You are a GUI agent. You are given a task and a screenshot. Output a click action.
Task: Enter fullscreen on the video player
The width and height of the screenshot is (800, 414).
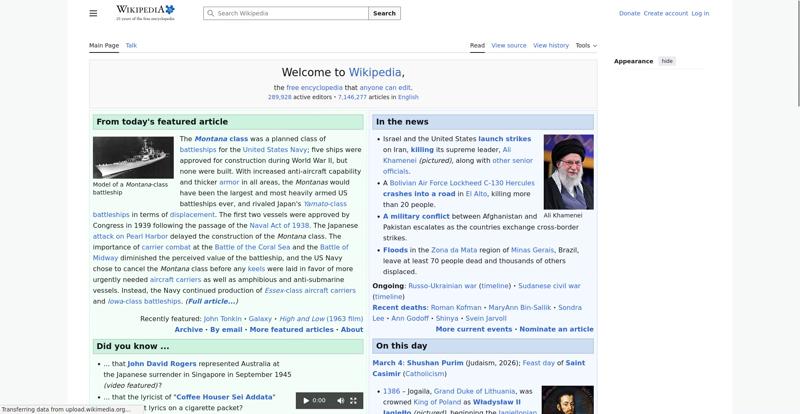(353, 400)
